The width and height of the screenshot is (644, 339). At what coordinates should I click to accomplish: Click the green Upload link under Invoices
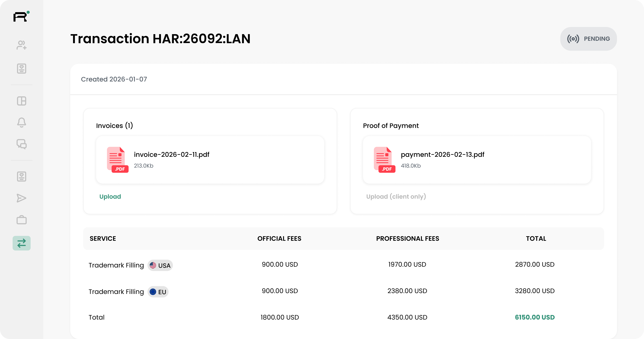tap(110, 197)
